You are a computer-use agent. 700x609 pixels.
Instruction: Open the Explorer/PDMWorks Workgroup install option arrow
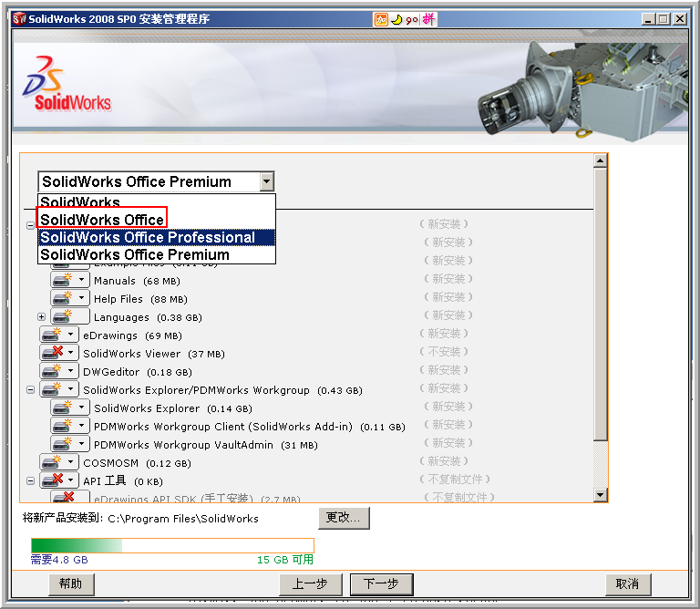70,389
